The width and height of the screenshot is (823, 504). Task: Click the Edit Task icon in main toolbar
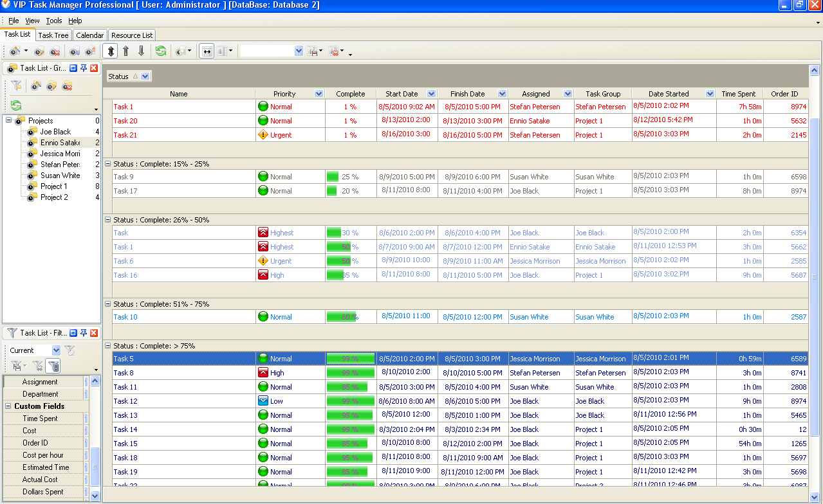coord(40,51)
